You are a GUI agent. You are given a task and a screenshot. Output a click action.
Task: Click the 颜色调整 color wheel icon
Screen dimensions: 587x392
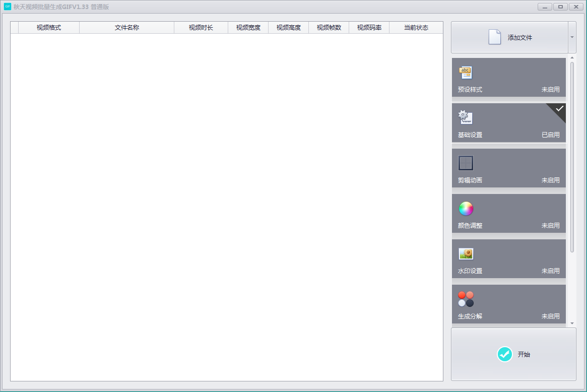466,209
